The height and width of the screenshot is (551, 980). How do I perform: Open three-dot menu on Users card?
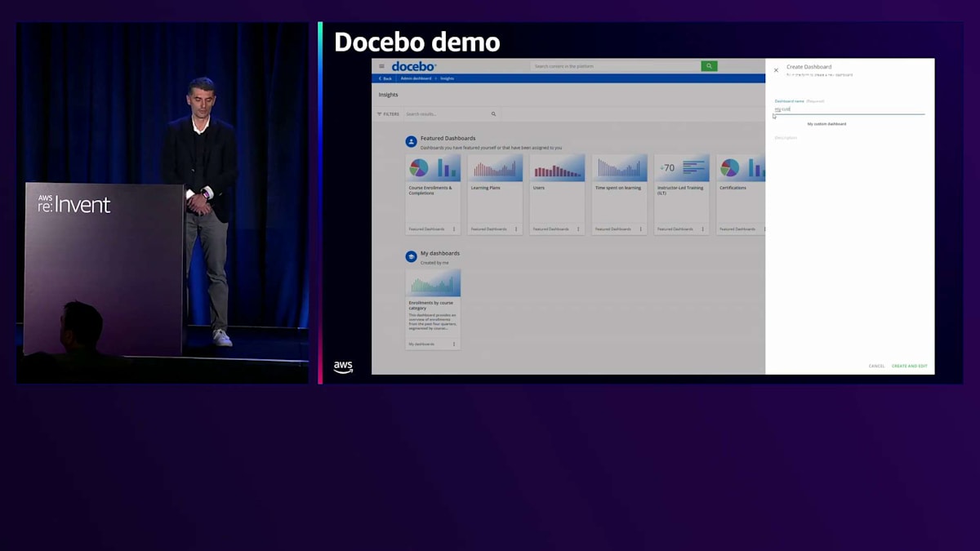click(578, 229)
